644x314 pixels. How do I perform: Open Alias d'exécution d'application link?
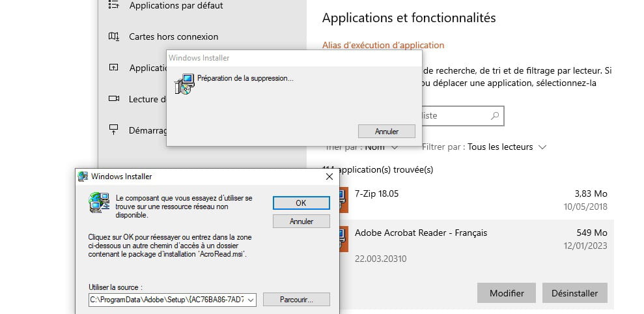(383, 45)
